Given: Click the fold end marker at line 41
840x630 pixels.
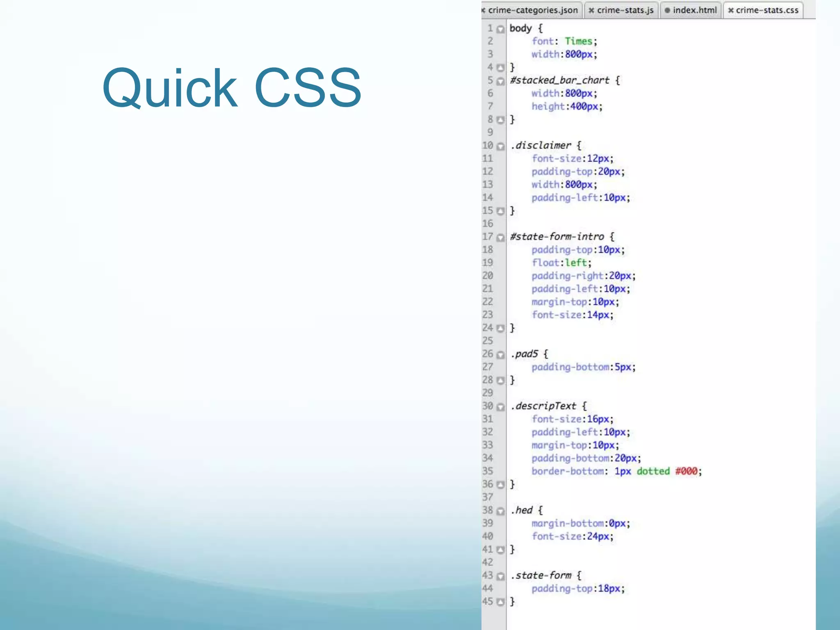Looking at the screenshot, I should (500, 550).
